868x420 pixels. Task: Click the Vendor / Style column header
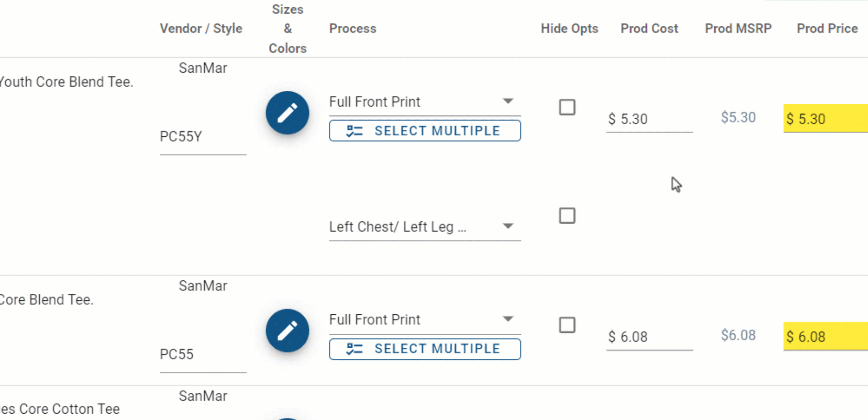pos(201,28)
